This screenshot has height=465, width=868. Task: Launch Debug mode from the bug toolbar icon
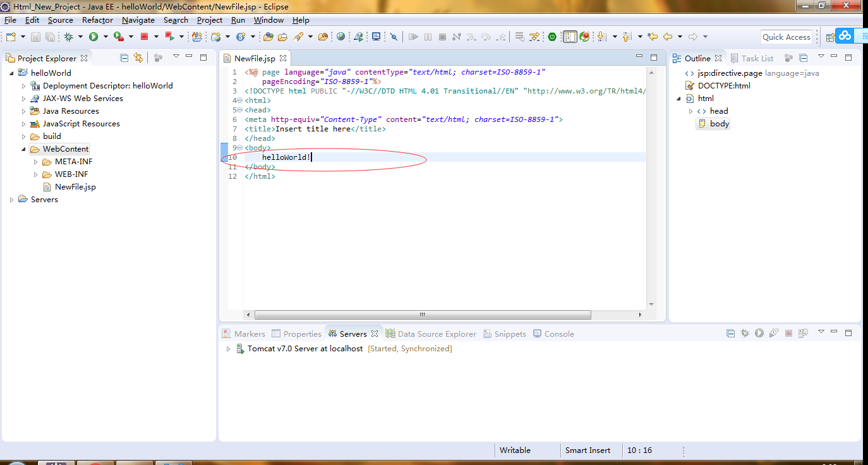68,36
